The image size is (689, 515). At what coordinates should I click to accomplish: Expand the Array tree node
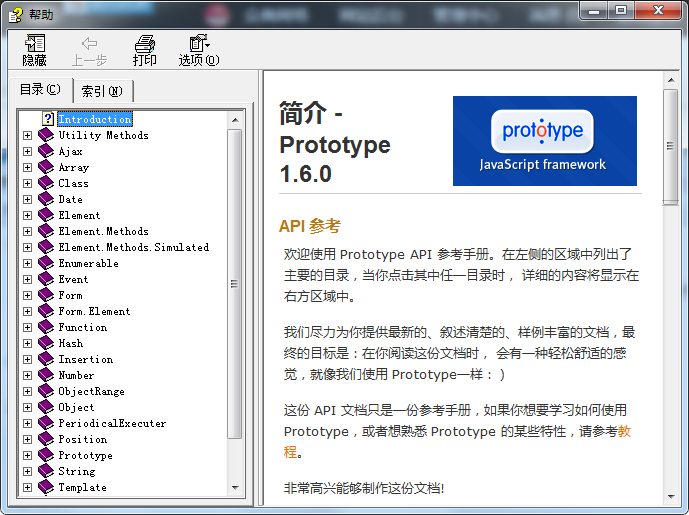click(28, 167)
